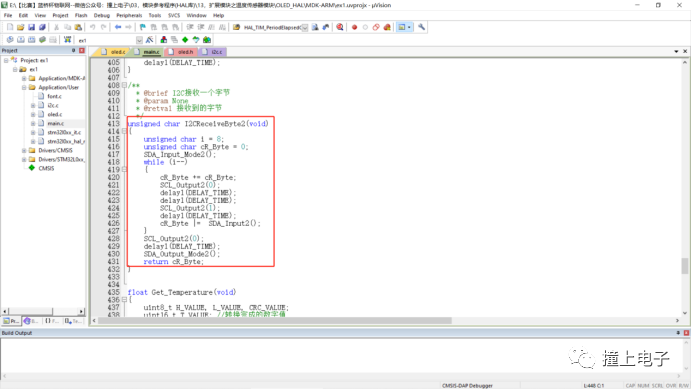Image resolution: width=692 pixels, height=389 pixels.
Task: Start debug session magnifier icon
Action: (x=340, y=27)
